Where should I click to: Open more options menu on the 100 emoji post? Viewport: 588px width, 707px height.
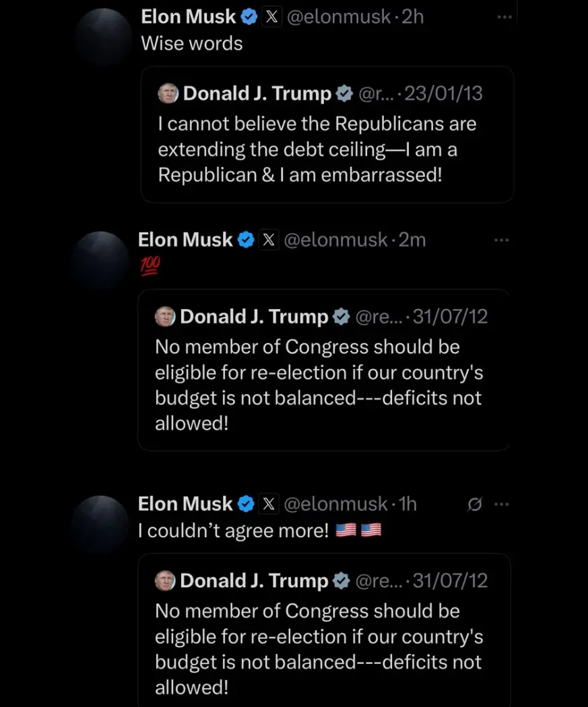coord(502,240)
